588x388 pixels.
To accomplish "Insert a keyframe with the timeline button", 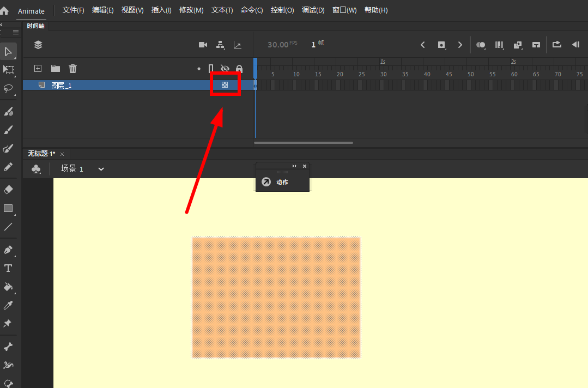I will tap(441, 45).
